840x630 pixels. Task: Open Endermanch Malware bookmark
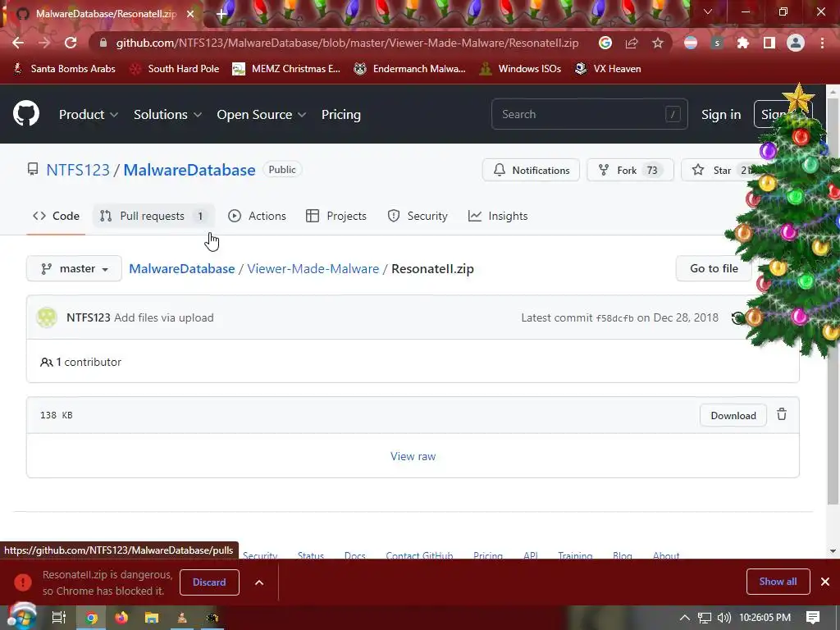point(410,69)
